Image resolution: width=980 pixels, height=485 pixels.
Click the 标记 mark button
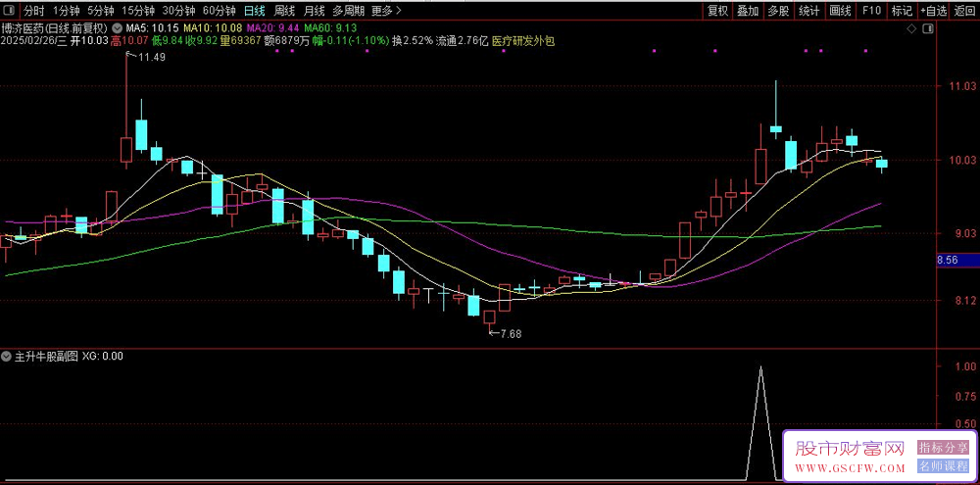[x=902, y=11]
